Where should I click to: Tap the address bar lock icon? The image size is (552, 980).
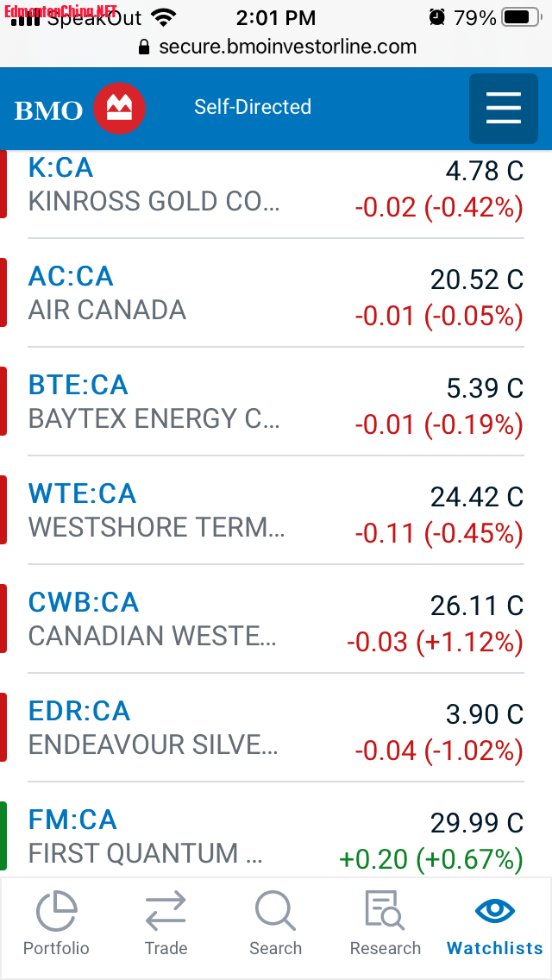pos(144,47)
